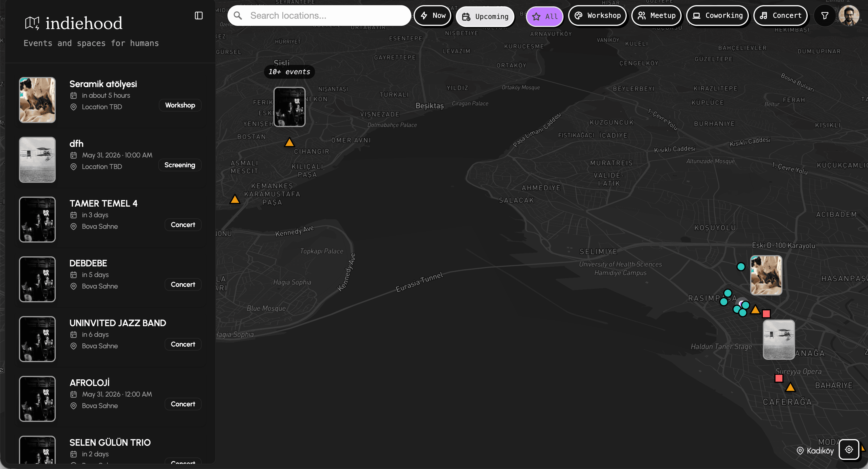Collapse the sidebar panel icon

point(199,16)
